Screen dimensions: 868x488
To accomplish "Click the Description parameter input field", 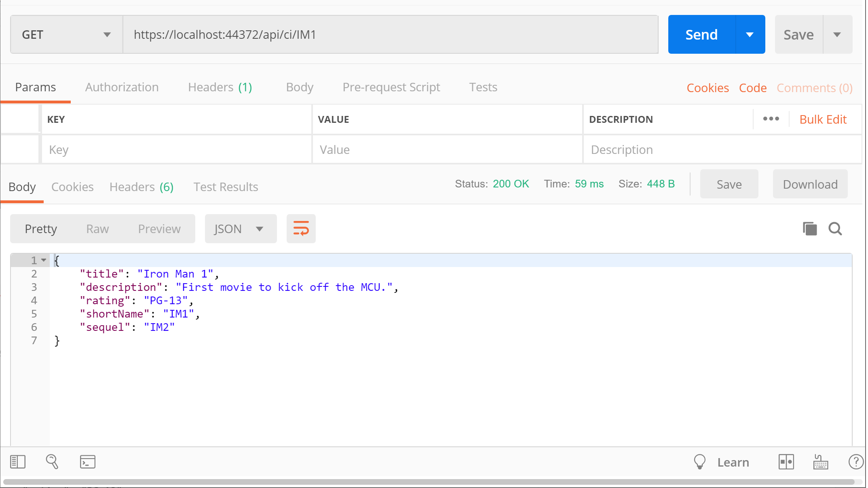I will (722, 149).
